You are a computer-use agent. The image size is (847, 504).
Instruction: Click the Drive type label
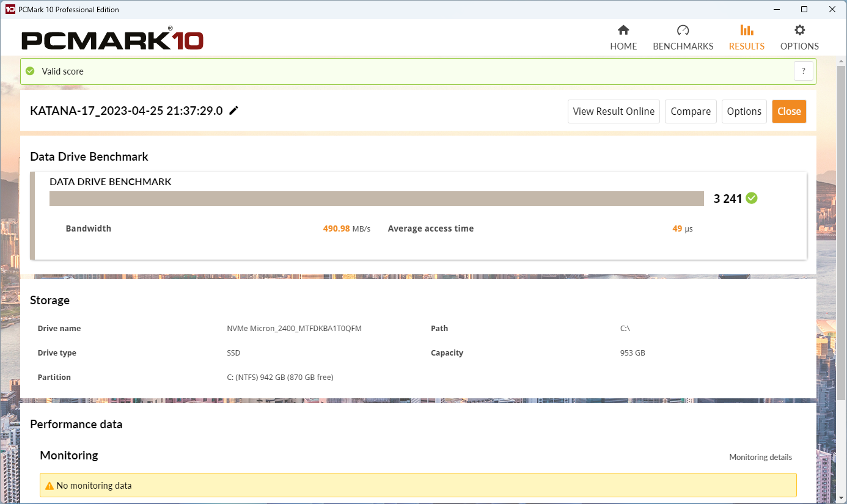[x=57, y=353]
